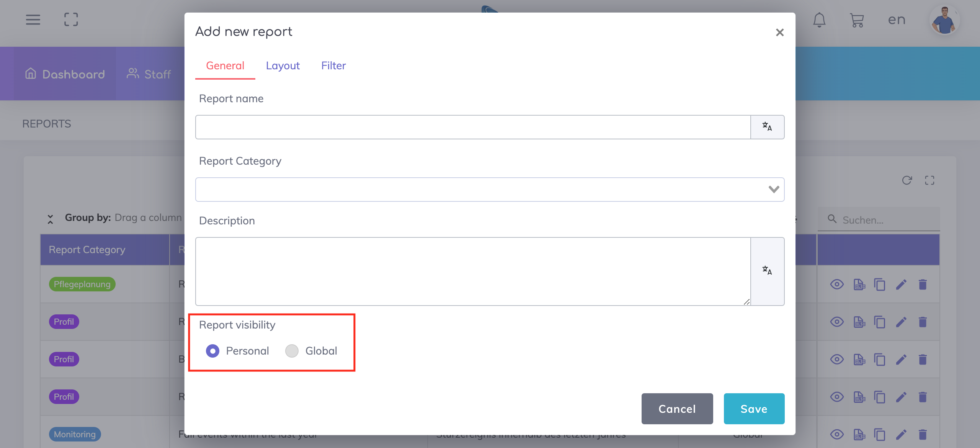This screenshot has height=448, width=980.
Task: Open the notifications bell
Action: (x=819, y=20)
